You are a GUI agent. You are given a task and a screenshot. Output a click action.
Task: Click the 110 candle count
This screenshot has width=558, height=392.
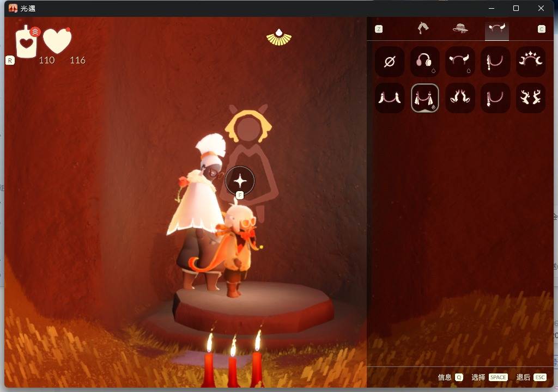point(47,60)
